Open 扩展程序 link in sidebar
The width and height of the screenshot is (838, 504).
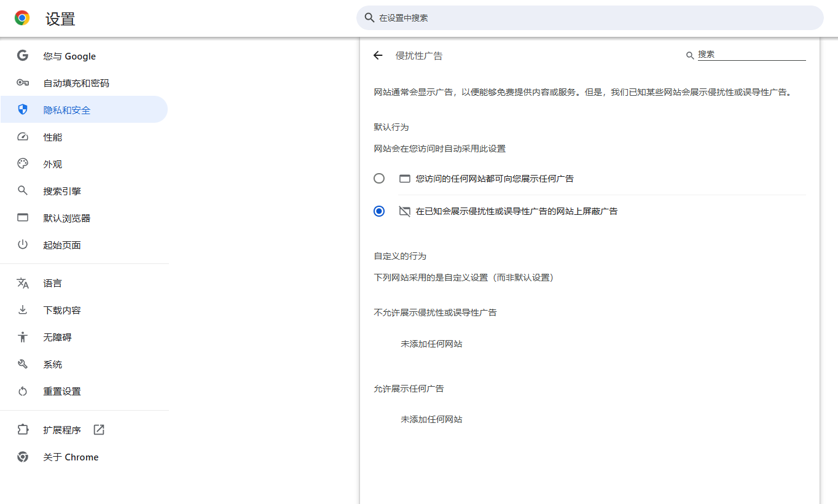point(84,430)
